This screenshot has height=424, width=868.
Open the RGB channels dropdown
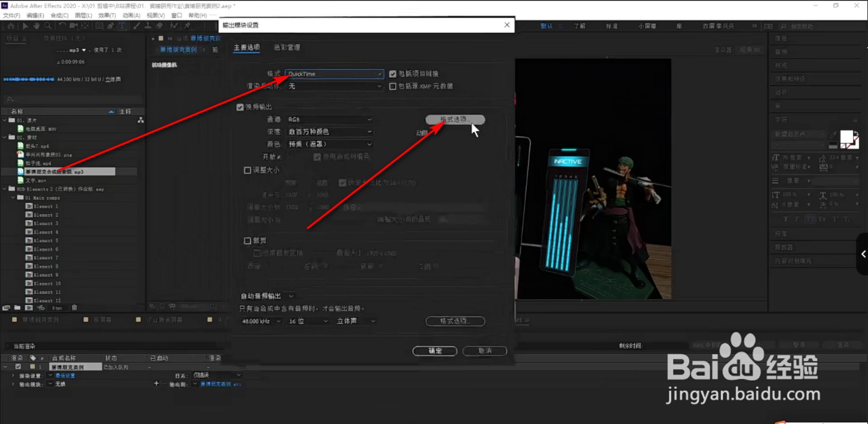[x=330, y=119]
